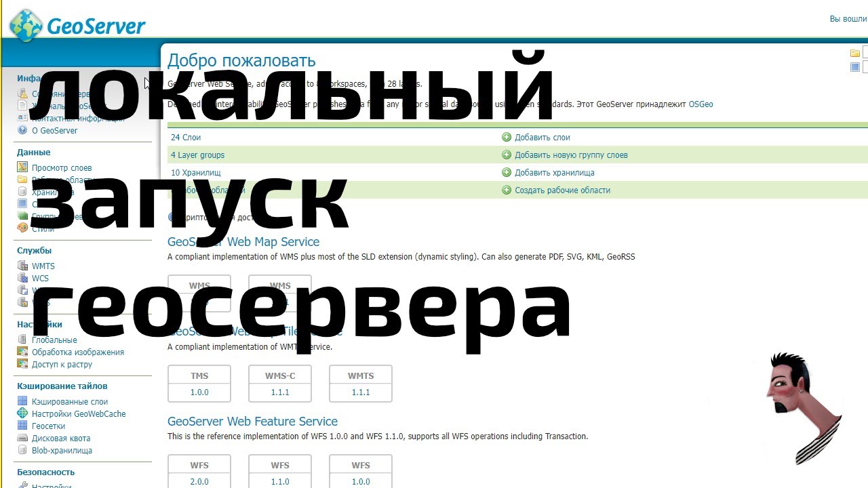This screenshot has height=488, width=868.
Task: Click the cylinder icon beside Blob-хранилища
Action: point(22,450)
